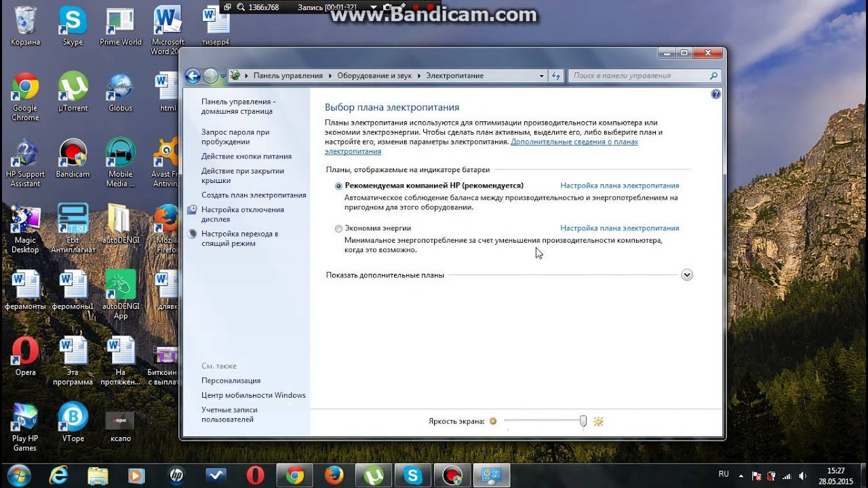Show hidden system tray icons
This screenshot has height=488, width=868.
click(x=741, y=476)
